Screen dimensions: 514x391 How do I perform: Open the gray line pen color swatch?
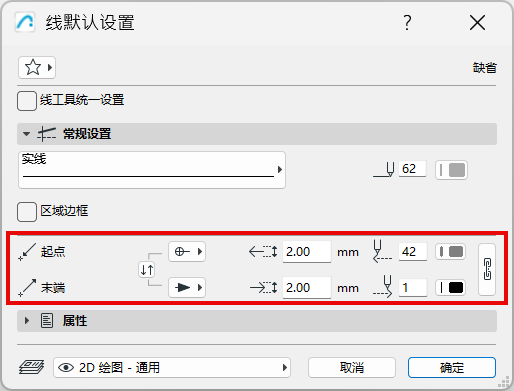point(451,170)
